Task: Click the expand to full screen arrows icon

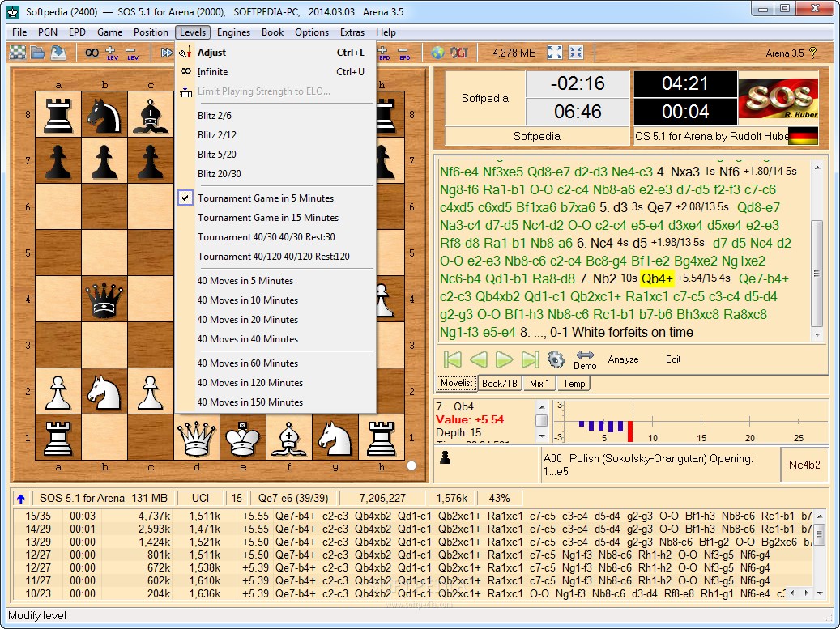Action: pos(555,52)
